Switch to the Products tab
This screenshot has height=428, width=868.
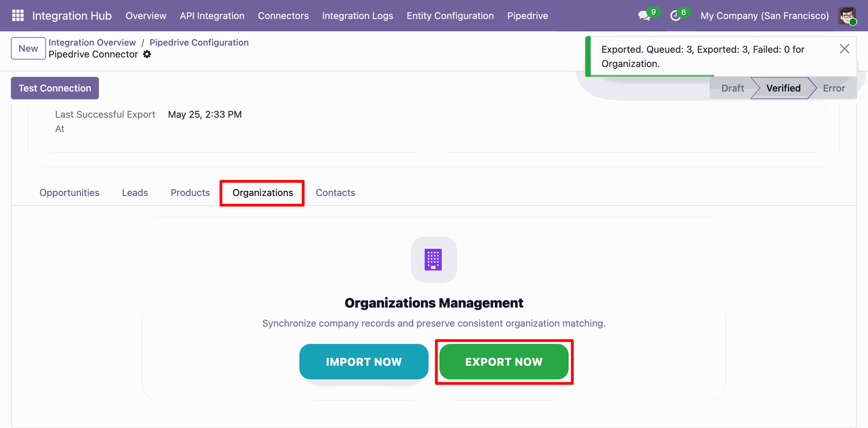[190, 193]
